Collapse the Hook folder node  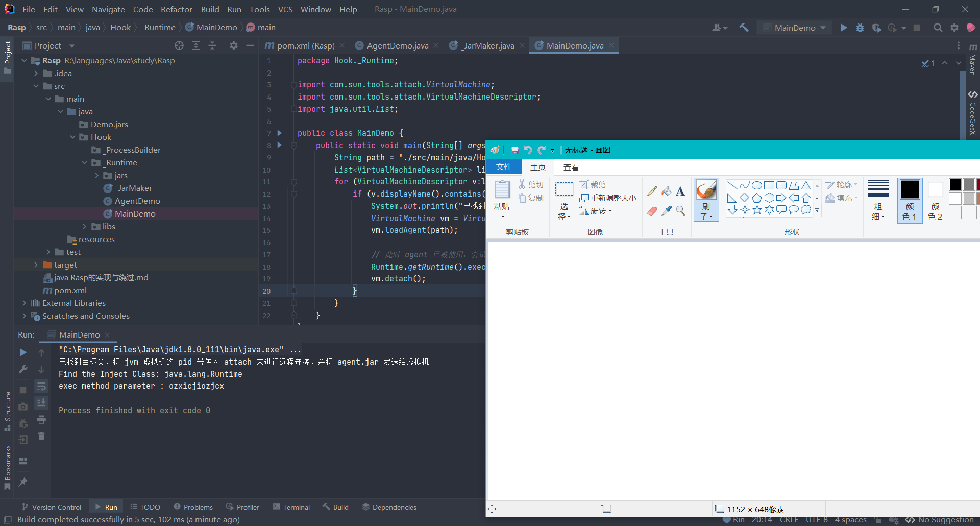click(x=73, y=137)
